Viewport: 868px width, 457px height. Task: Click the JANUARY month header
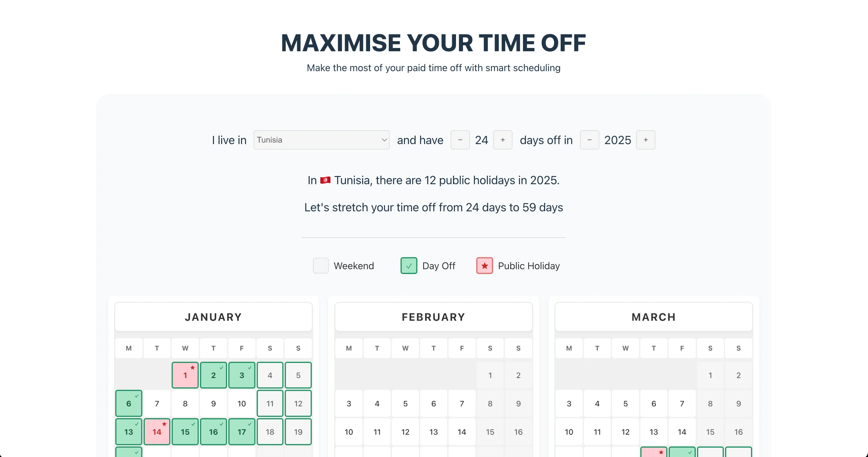pos(213,317)
